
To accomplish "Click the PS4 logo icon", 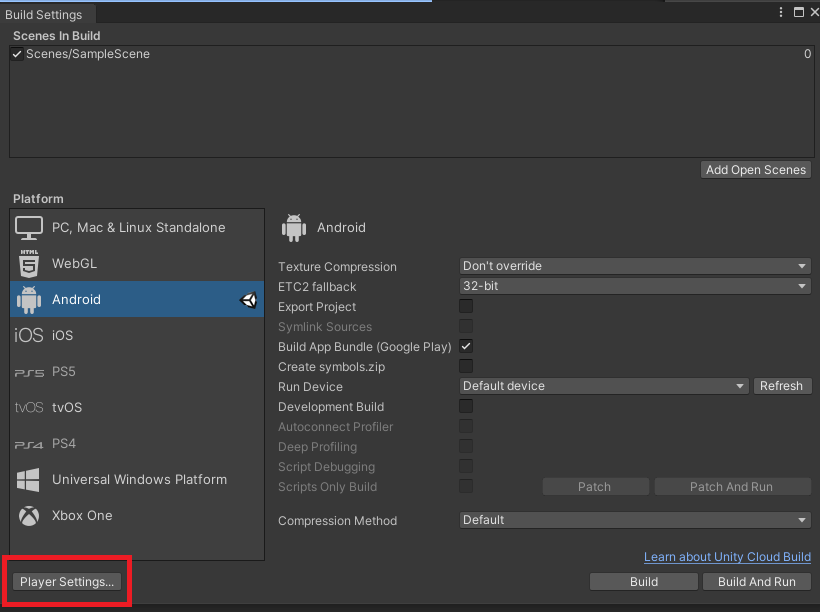I will coord(29,445).
